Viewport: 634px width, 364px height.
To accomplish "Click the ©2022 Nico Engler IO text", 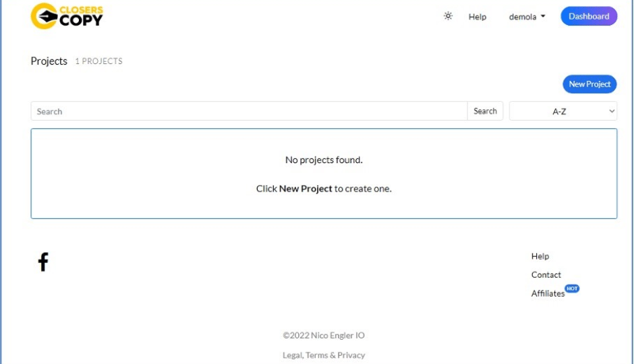I will (x=324, y=335).
